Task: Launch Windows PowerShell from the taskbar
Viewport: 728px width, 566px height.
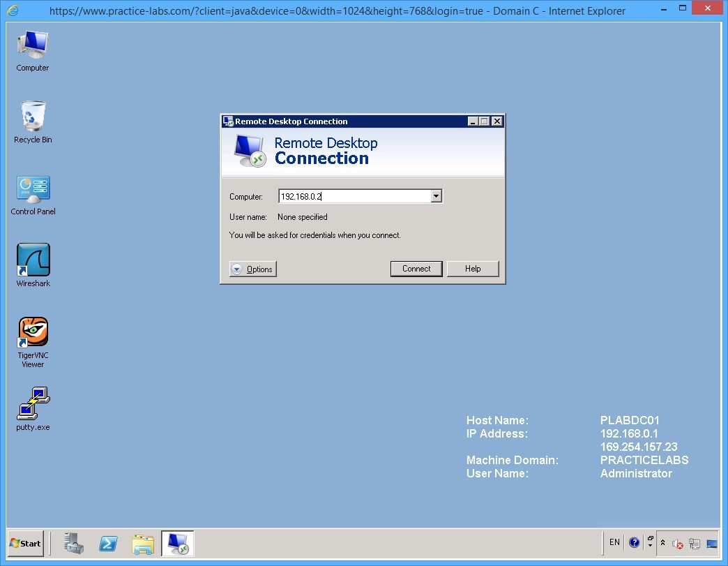Action: pos(108,543)
